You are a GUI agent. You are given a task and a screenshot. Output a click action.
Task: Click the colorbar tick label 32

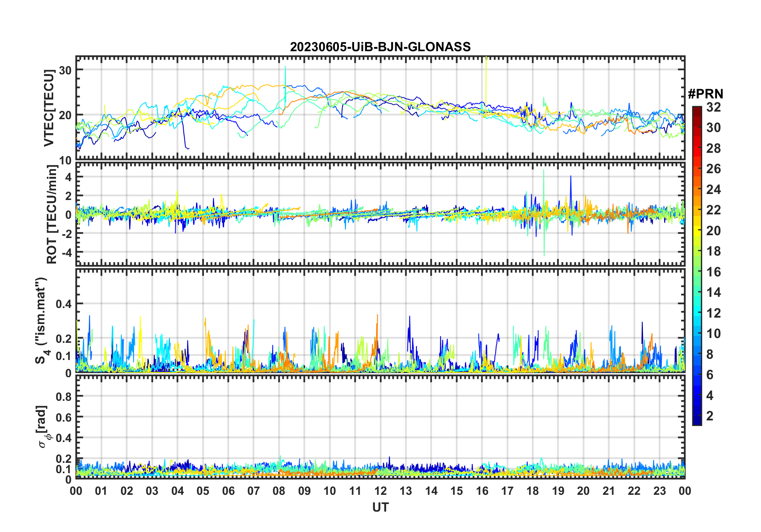(x=713, y=107)
